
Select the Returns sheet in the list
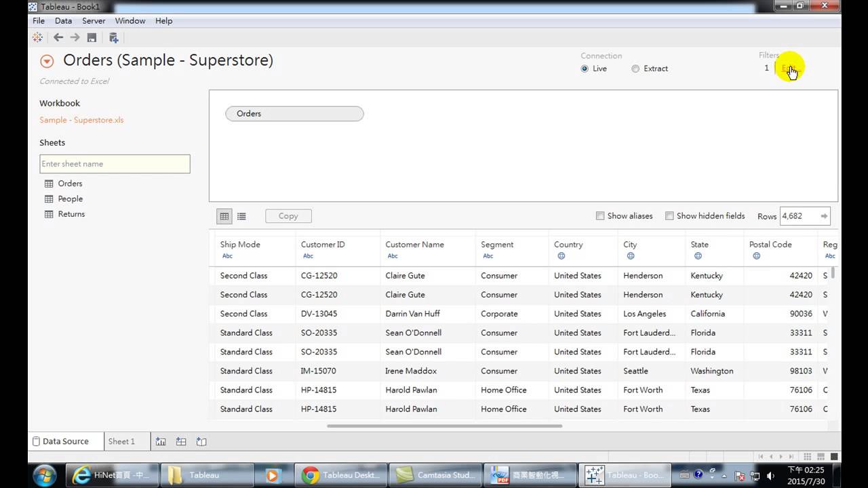pos(71,214)
